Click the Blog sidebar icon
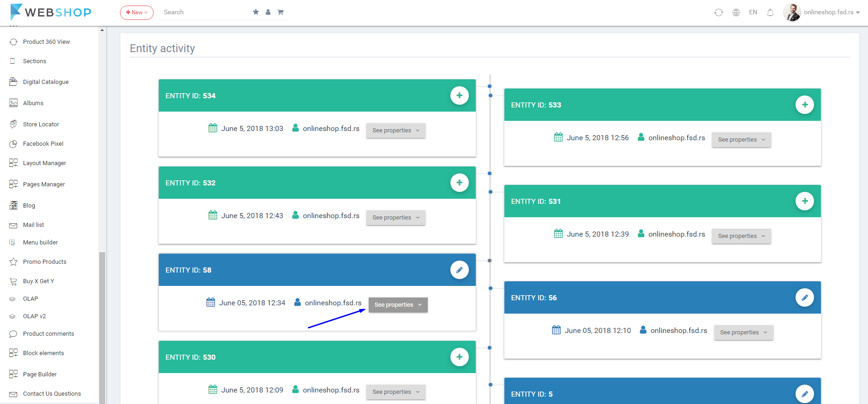Screen dimensions: 868x404 point(13,205)
